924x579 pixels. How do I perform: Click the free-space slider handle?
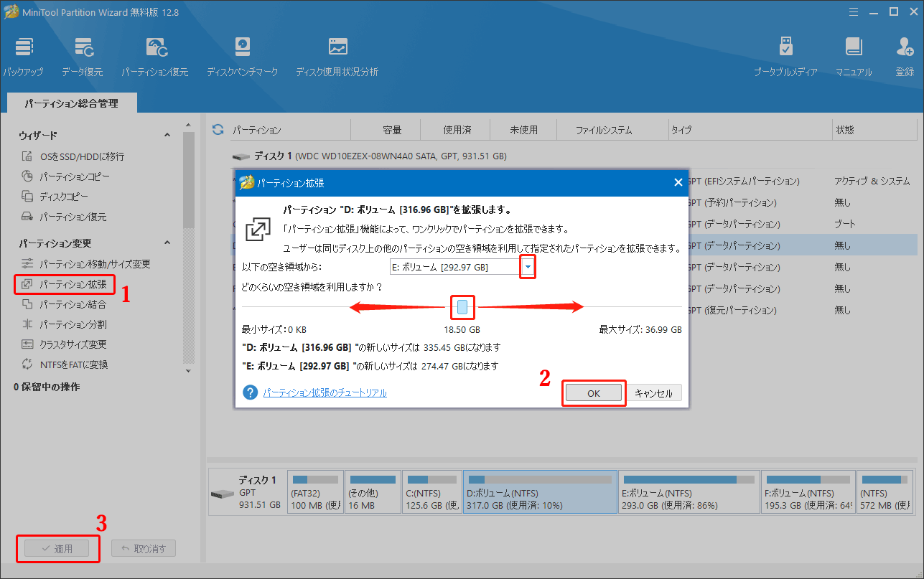click(x=463, y=308)
